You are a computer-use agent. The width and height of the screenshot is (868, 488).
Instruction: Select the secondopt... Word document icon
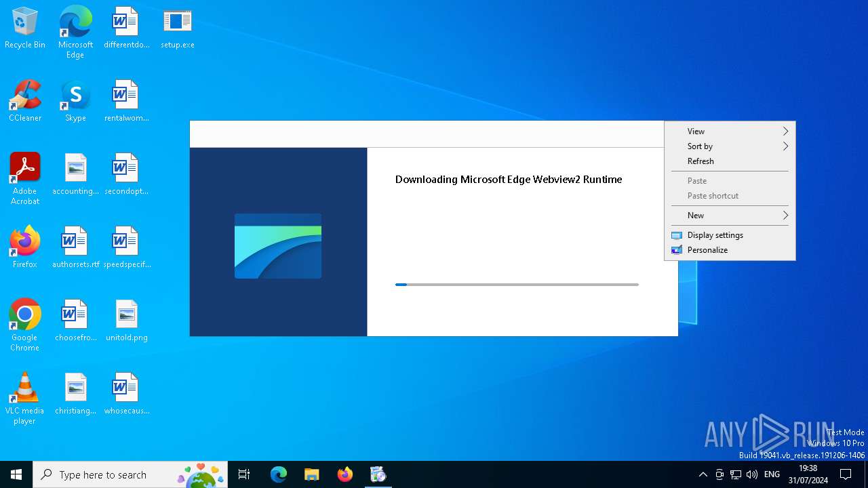pos(126,175)
